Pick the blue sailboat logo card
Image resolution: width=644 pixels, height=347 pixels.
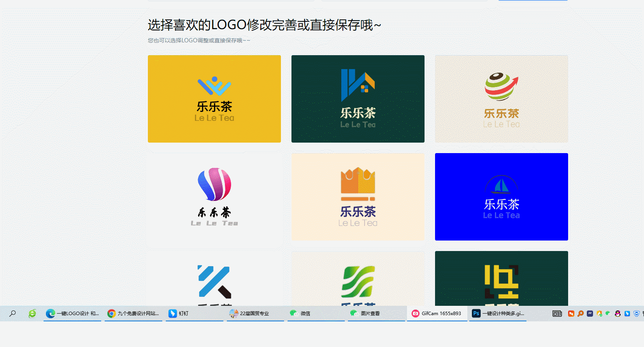coord(502,197)
